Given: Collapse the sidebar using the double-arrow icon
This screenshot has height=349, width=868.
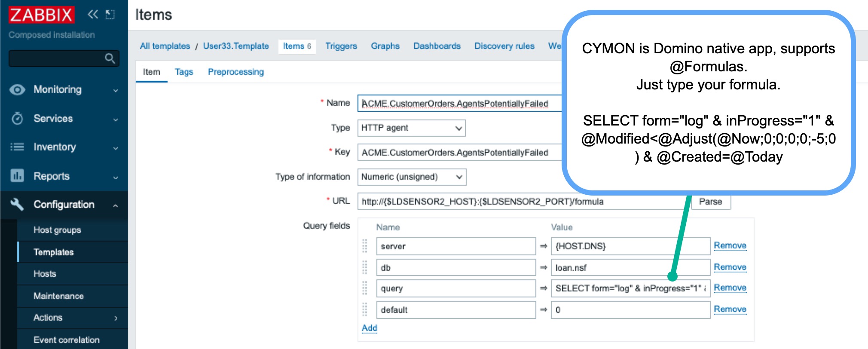Looking at the screenshot, I should tap(93, 15).
